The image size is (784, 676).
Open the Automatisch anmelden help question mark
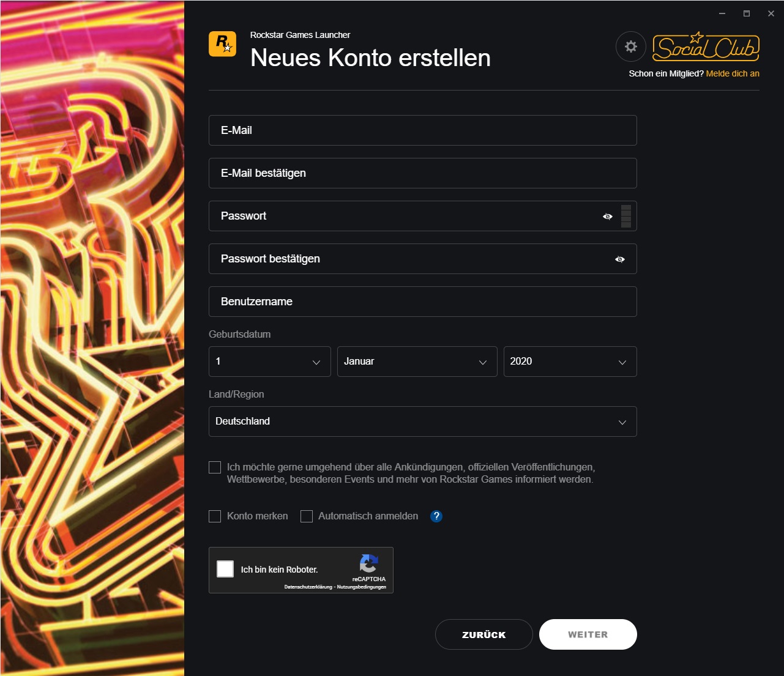click(x=436, y=516)
